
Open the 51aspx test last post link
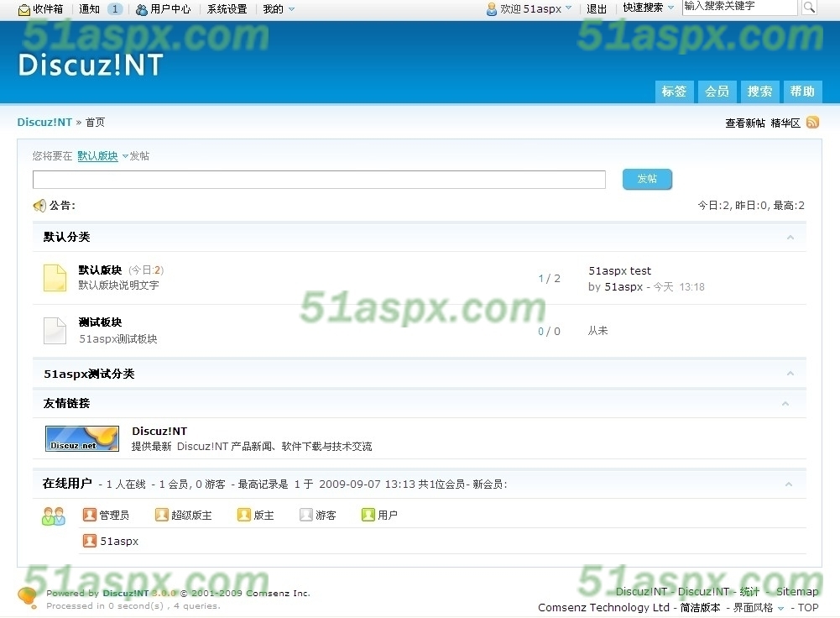point(620,270)
